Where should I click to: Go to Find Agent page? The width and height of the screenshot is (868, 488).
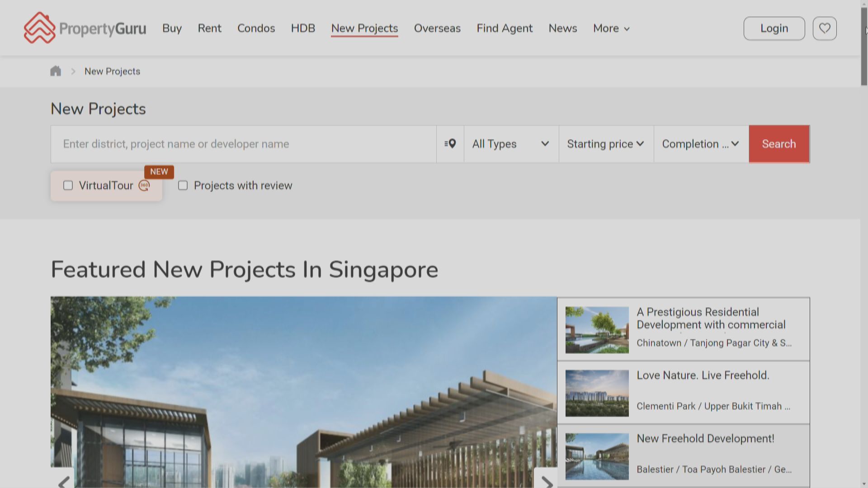pos(505,28)
